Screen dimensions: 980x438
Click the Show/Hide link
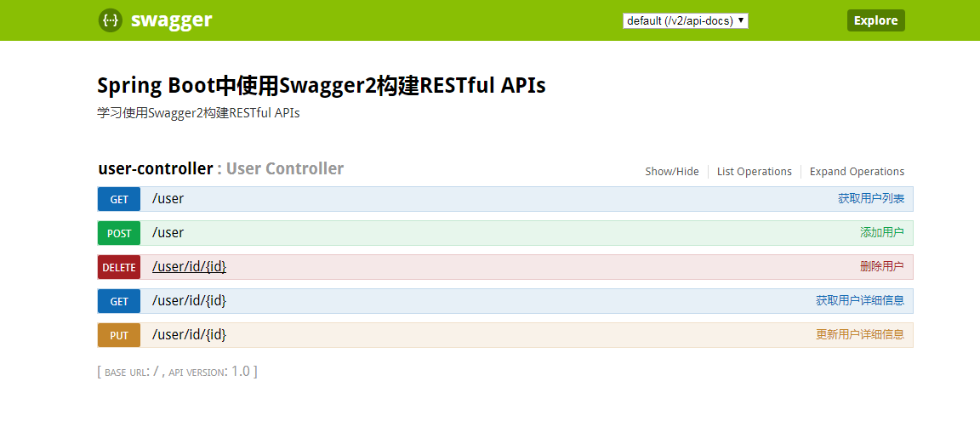coord(672,171)
